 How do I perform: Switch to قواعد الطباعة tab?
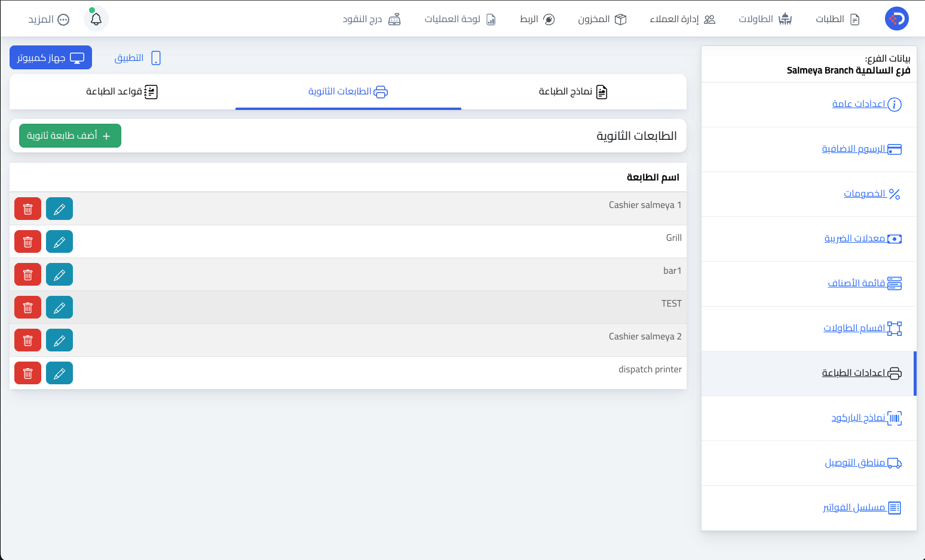[122, 91]
